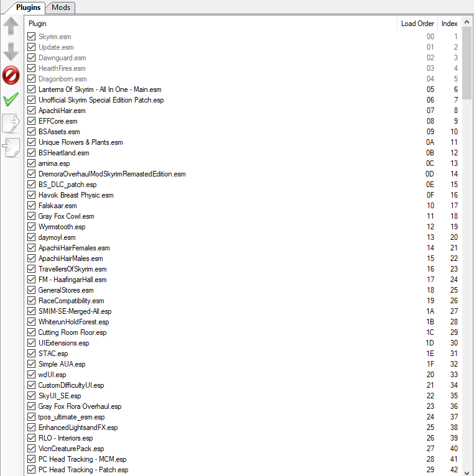Image resolution: width=474 pixels, height=476 pixels.
Task: Click the move plugin down arrow
Action: [x=11, y=51]
